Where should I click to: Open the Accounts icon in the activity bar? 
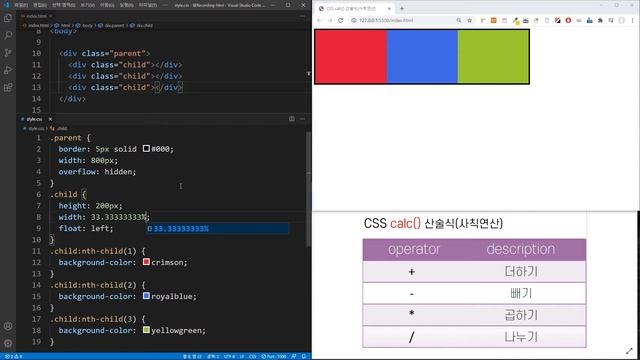pyautogui.click(x=8, y=326)
